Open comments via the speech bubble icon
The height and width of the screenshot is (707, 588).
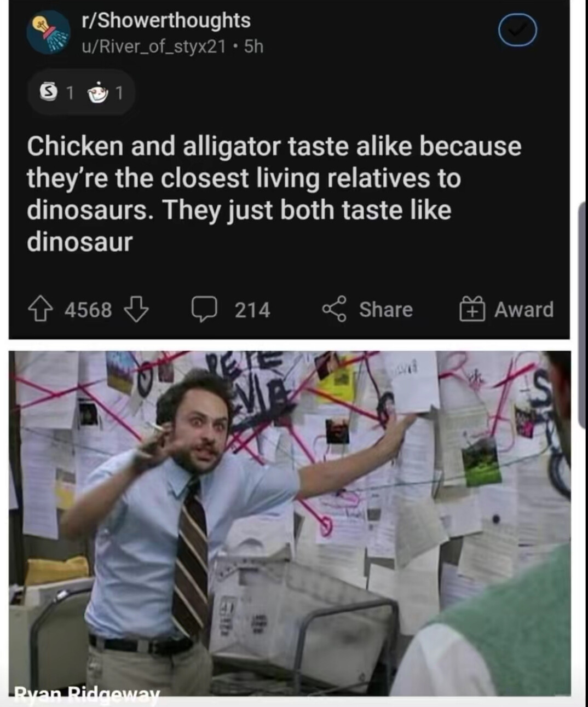[x=205, y=310]
